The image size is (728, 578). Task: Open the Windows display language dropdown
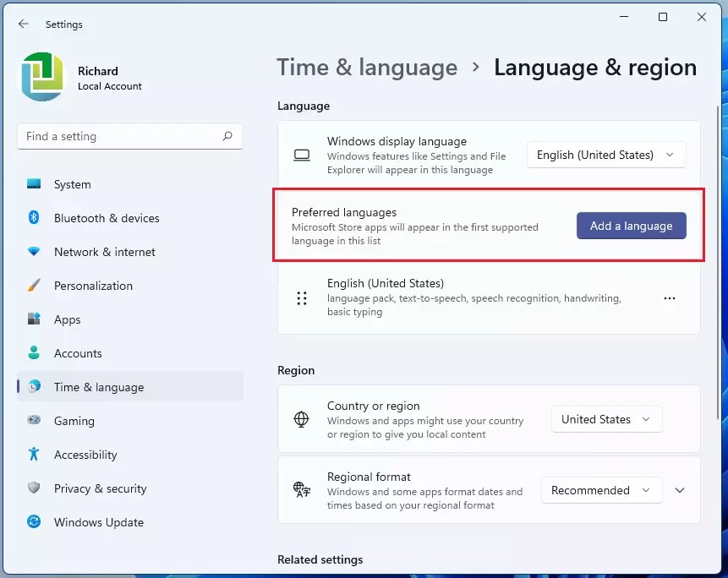[x=605, y=155]
